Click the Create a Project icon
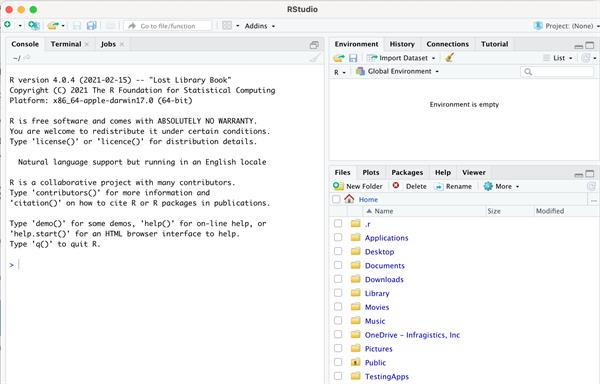 34,26
